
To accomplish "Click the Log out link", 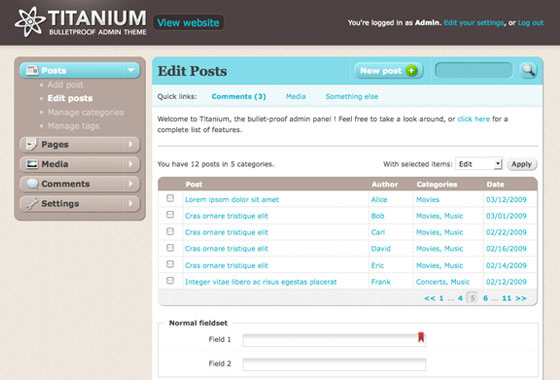I will pyautogui.click(x=530, y=22).
